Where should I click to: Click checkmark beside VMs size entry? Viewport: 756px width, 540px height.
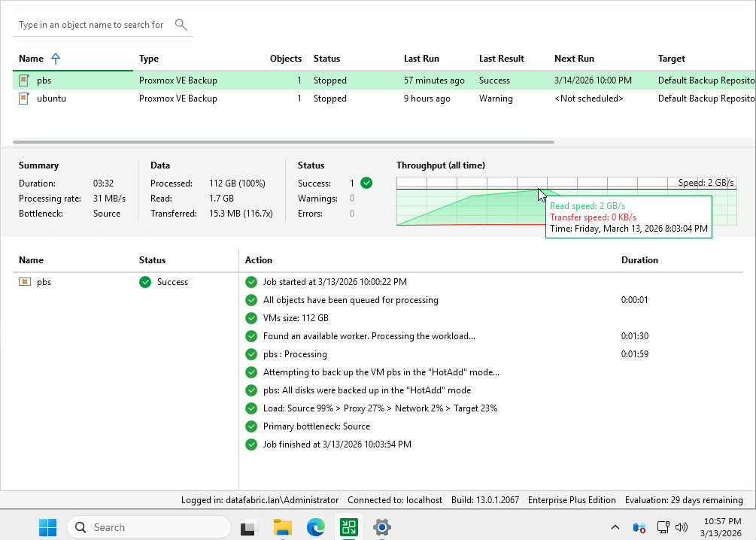click(251, 318)
